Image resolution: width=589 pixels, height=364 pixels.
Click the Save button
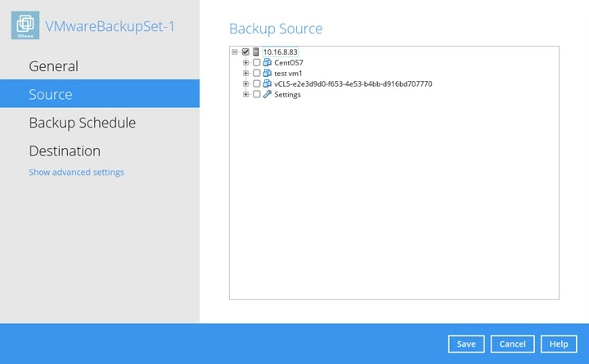[x=466, y=344]
